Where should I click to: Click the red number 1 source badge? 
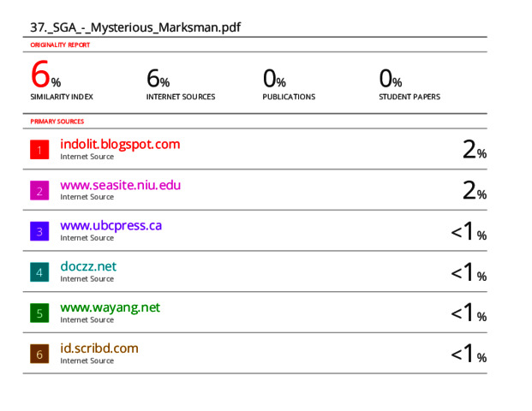[39, 150]
